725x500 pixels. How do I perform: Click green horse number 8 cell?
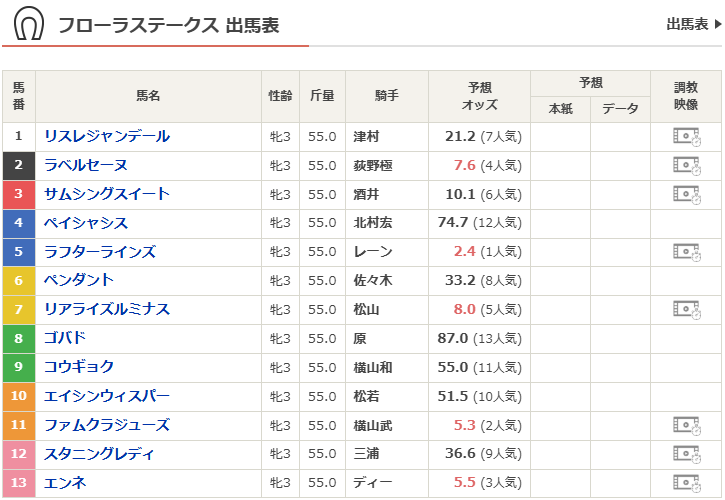[18, 339]
